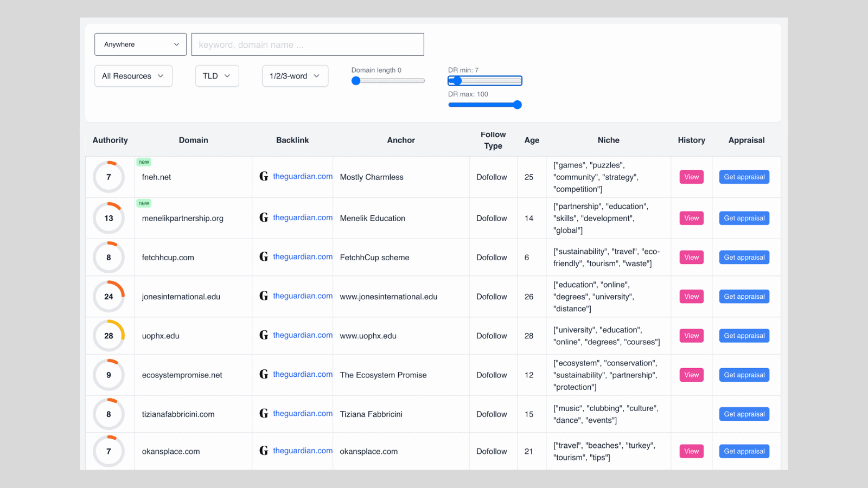Image resolution: width=868 pixels, height=488 pixels.
Task: Open theguardian.com backlink for uophx.edu
Action: tap(302, 335)
